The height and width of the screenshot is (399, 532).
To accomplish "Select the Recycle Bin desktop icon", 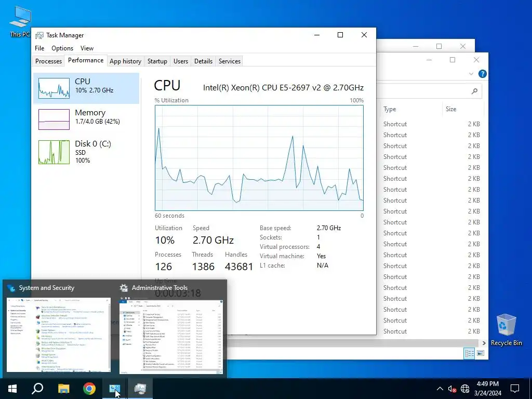I will [506, 330].
